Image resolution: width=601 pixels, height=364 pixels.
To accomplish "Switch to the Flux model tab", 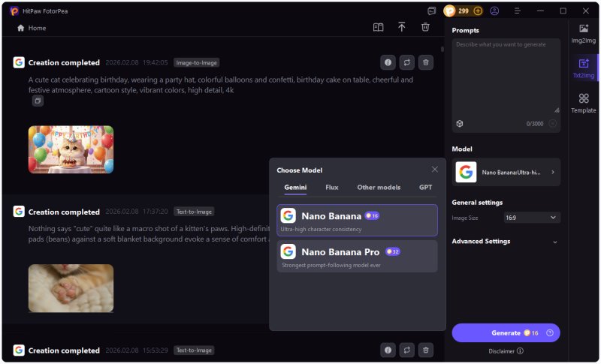I will [x=331, y=188].
